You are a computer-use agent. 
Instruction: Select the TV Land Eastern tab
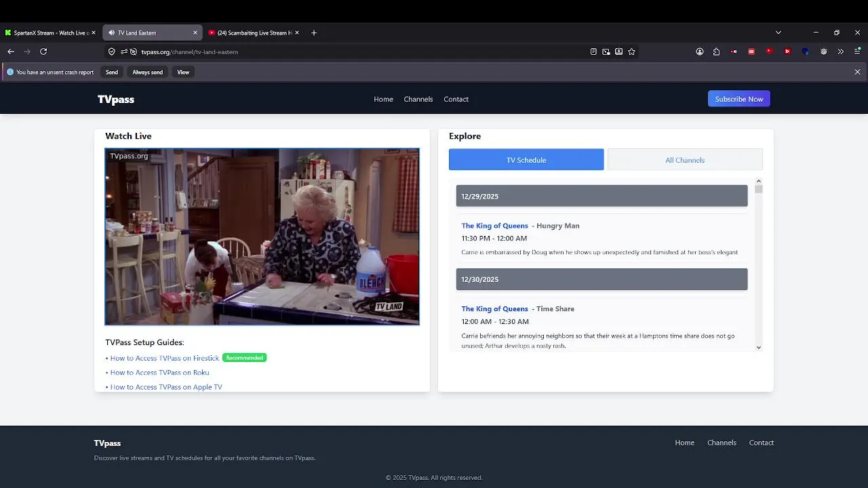153,33
